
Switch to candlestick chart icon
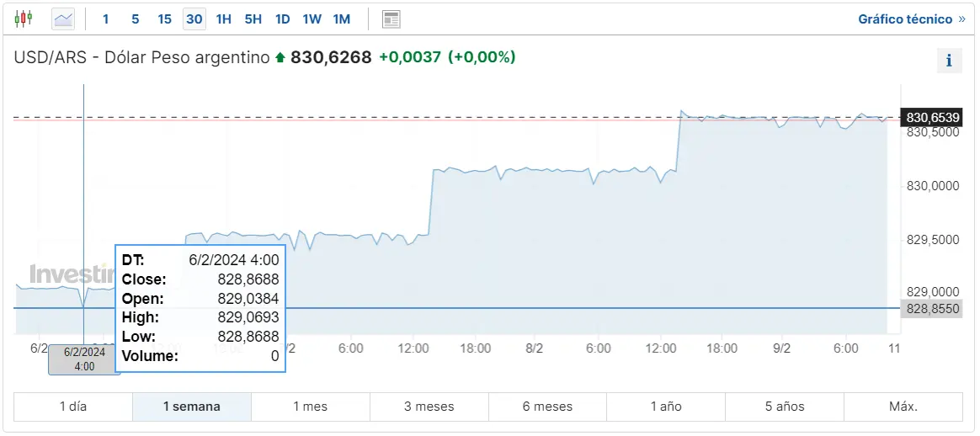tap(23, 19)
